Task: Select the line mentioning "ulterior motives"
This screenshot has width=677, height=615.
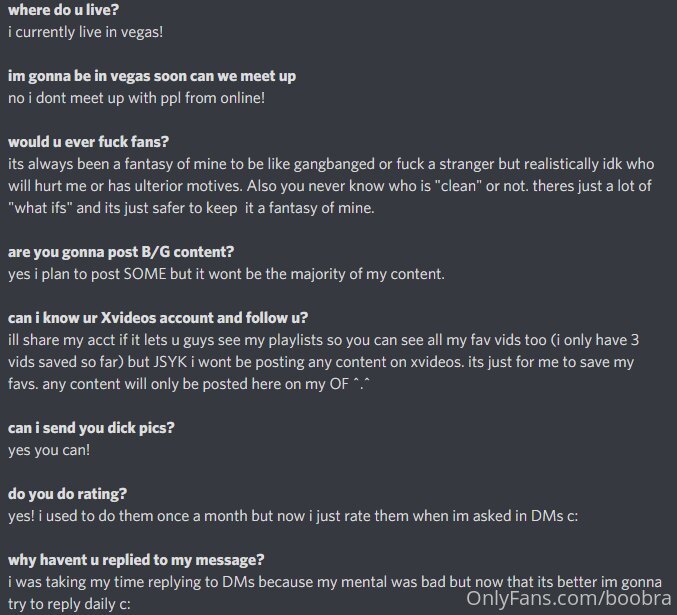Action: (x=330, y=186)
